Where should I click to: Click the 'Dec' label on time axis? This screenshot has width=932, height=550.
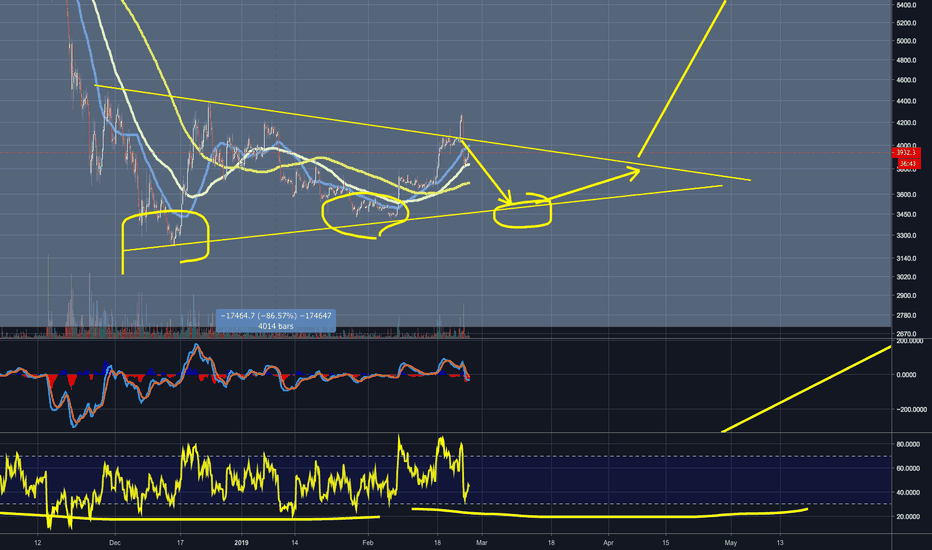pos(115,543)
